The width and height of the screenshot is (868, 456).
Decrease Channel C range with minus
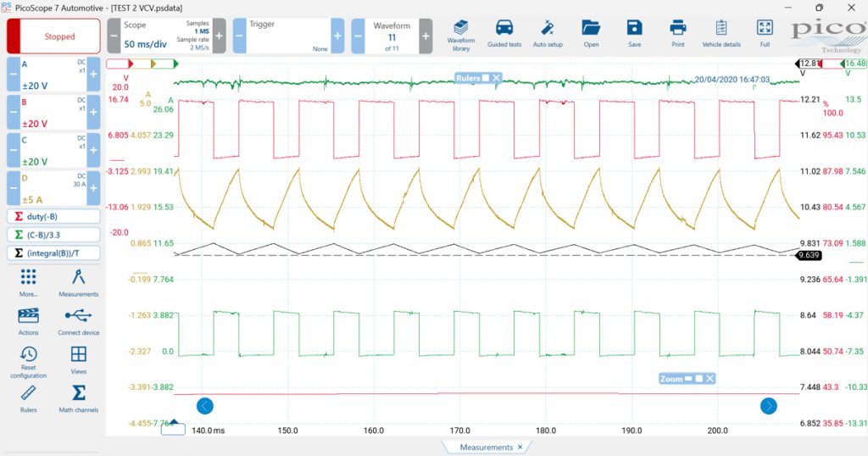[x=14, y=150]
